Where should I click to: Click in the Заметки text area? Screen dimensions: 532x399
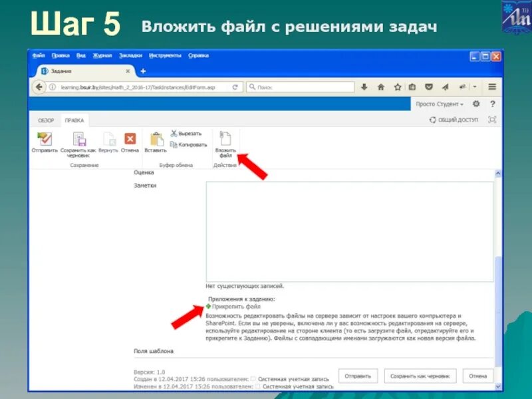pos(350,231)
